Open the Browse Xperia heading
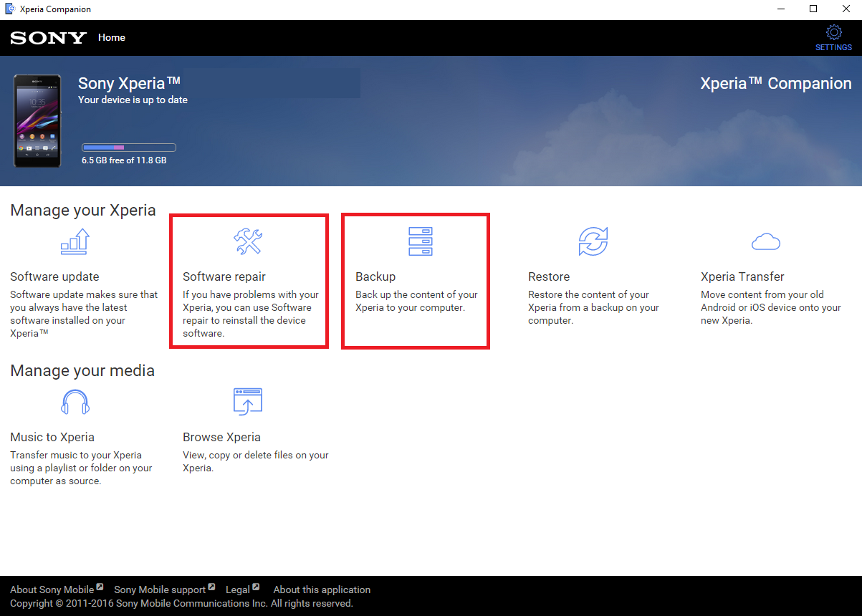The width and height of the screenshot is (862, 616). [x=221, y=437]
